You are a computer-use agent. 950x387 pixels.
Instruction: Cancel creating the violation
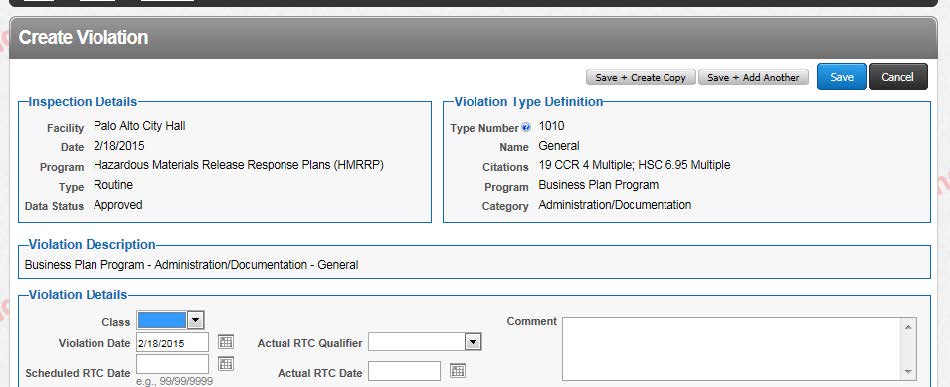[898, 77]
